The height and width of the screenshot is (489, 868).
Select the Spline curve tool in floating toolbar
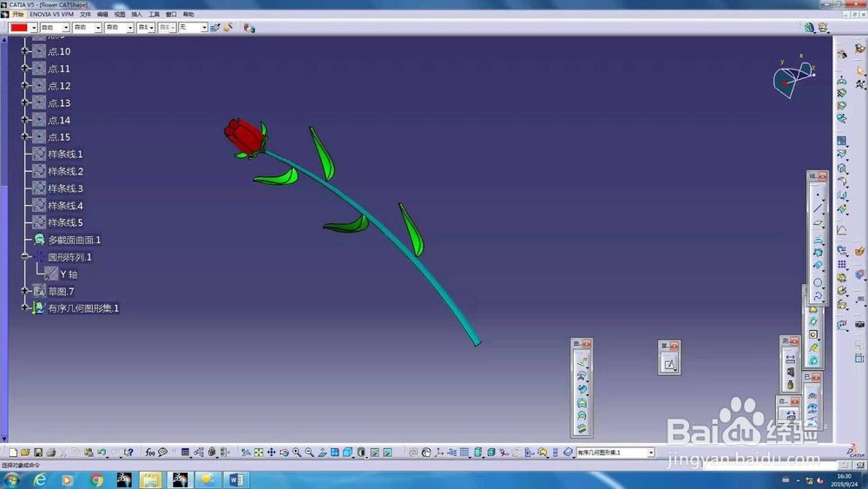[818, 296]
